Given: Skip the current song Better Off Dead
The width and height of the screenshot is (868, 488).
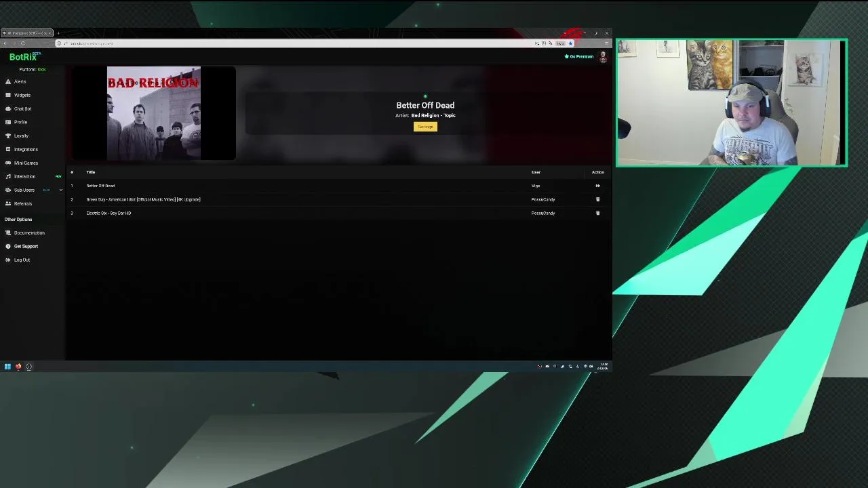Looking at the screenshot, I should (597, 186).
